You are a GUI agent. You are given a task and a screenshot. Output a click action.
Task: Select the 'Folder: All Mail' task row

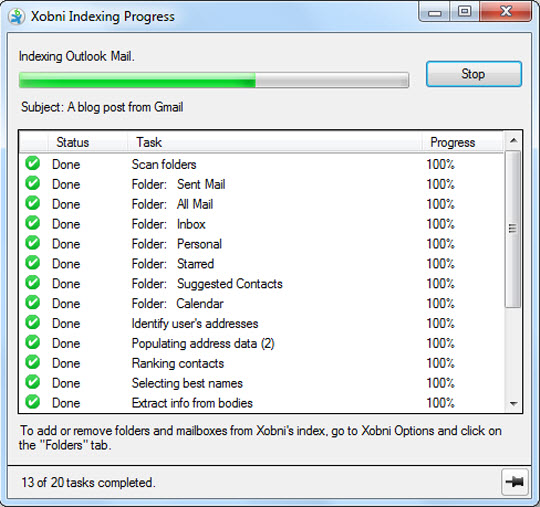click(x=262, y=204)
